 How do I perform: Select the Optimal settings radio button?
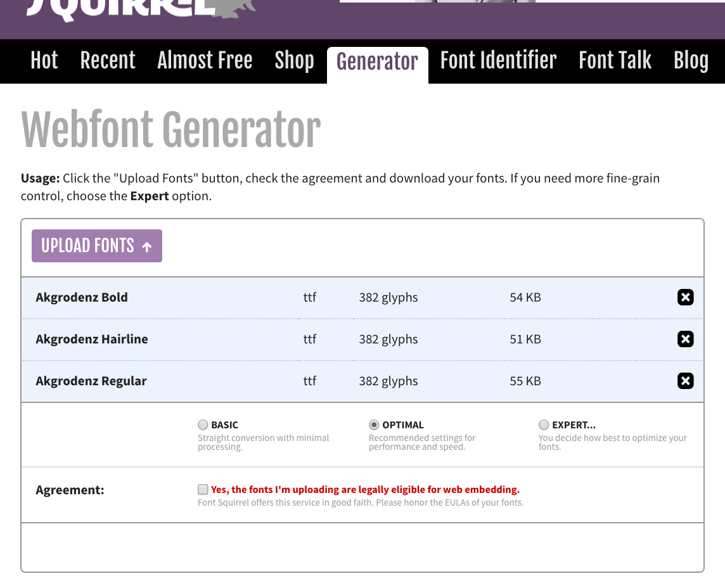pyautogui.click(x=373, y=425)
